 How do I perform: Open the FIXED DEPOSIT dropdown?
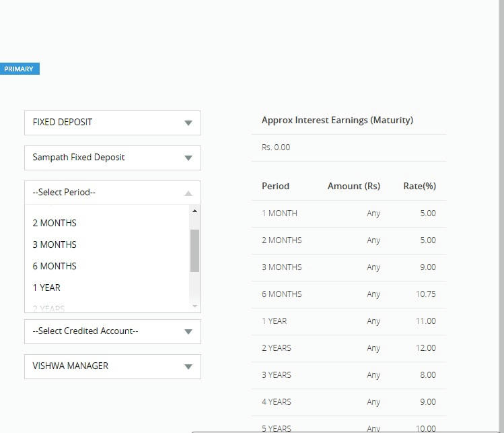tap(112, 123)
